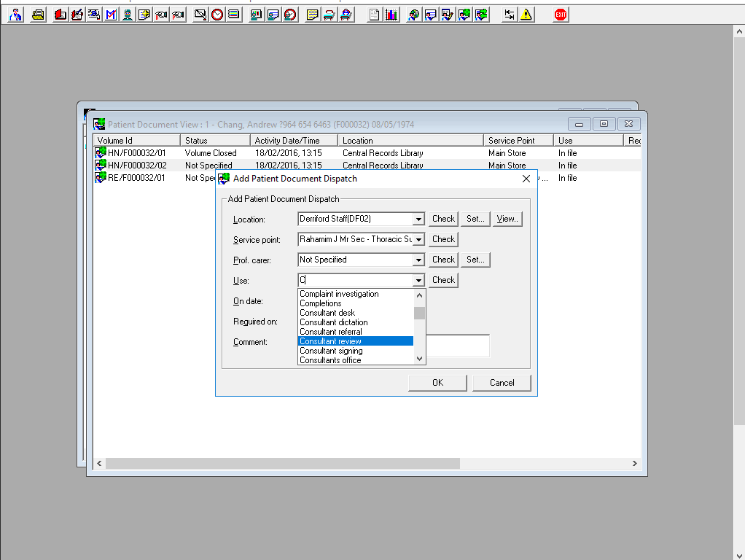Click the Use list's scroll-up arrow

tap(419, 295)
